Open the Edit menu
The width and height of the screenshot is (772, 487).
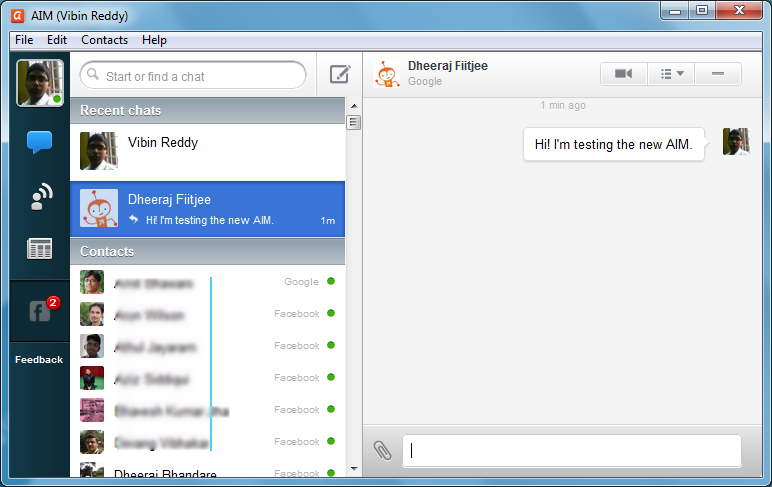57,40
